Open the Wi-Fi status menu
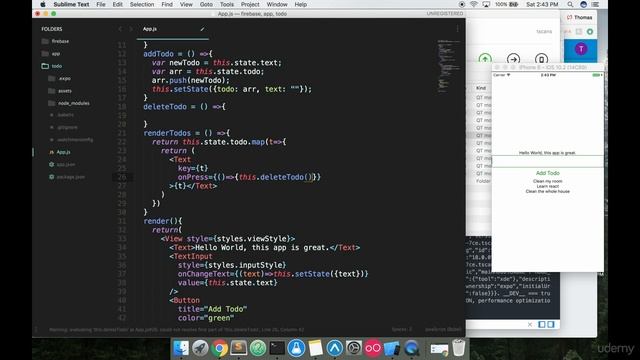 474,4
